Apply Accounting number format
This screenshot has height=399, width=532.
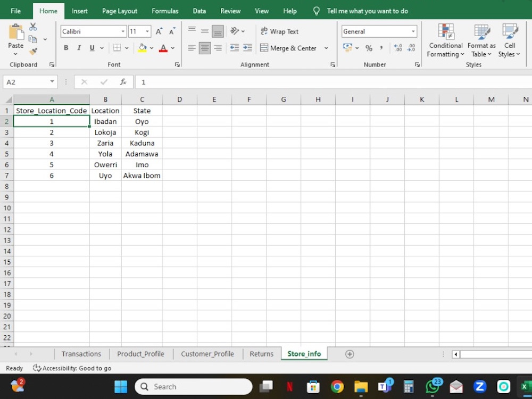(347, 48)
